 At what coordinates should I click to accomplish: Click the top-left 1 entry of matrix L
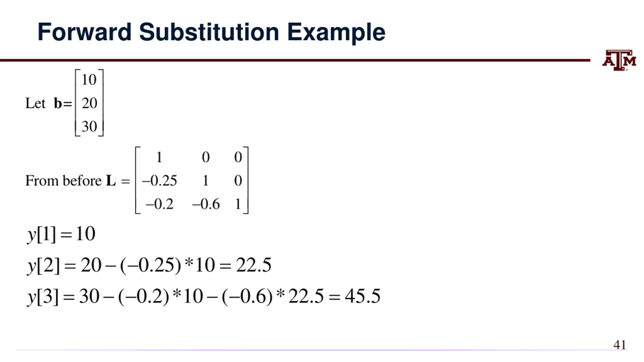159,157
